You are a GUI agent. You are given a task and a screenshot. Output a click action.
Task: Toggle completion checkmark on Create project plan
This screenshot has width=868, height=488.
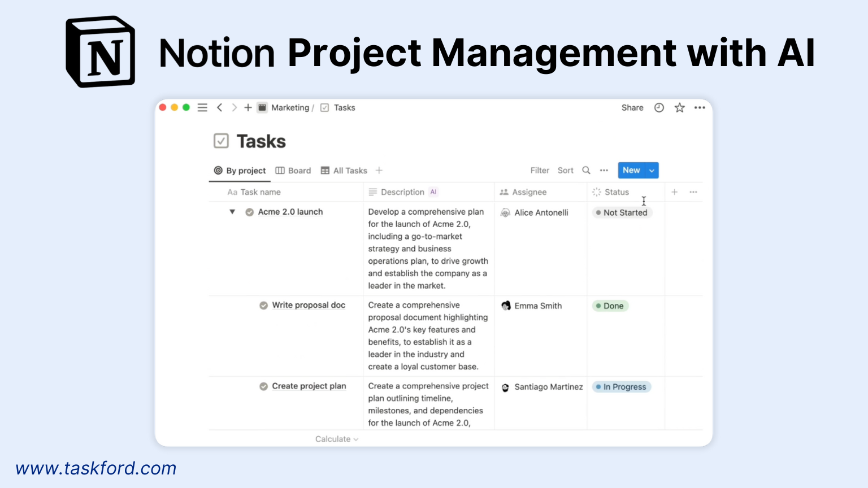[x=263, y=386]
